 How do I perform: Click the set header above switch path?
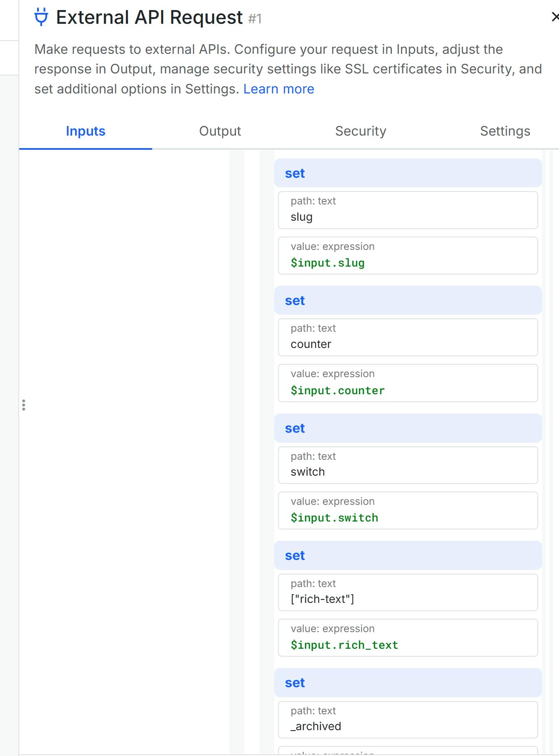coord(408,428)
